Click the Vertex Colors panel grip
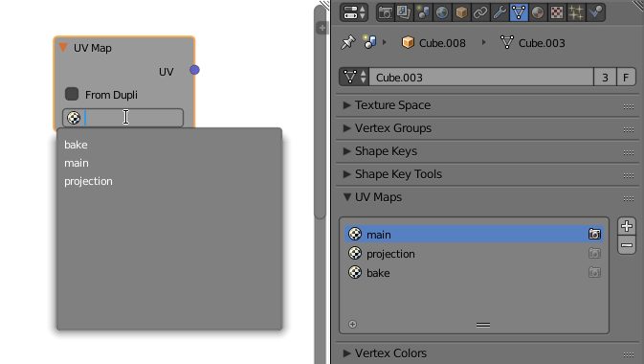 [x=629, y=354]
